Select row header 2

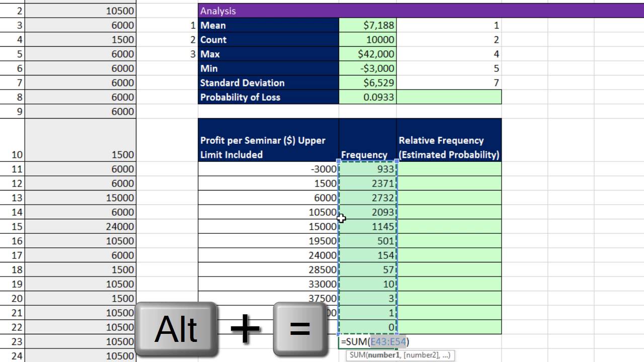tap(12, 11)
